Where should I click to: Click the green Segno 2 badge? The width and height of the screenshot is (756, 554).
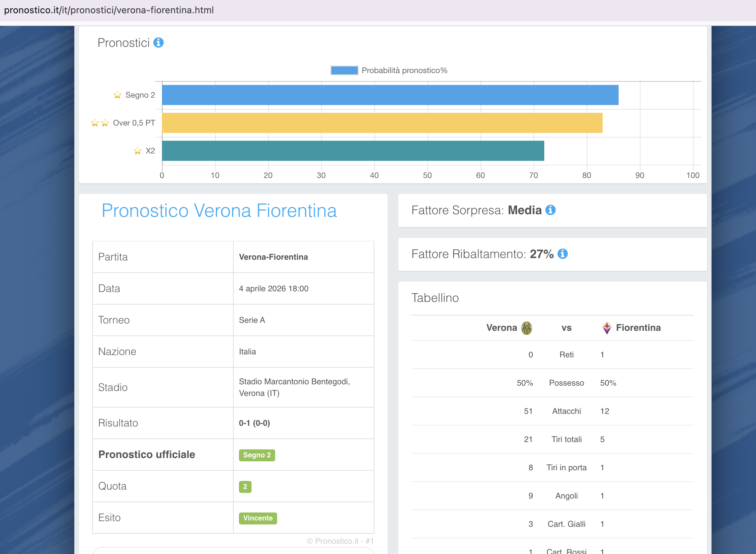click(x=257, y=455)
